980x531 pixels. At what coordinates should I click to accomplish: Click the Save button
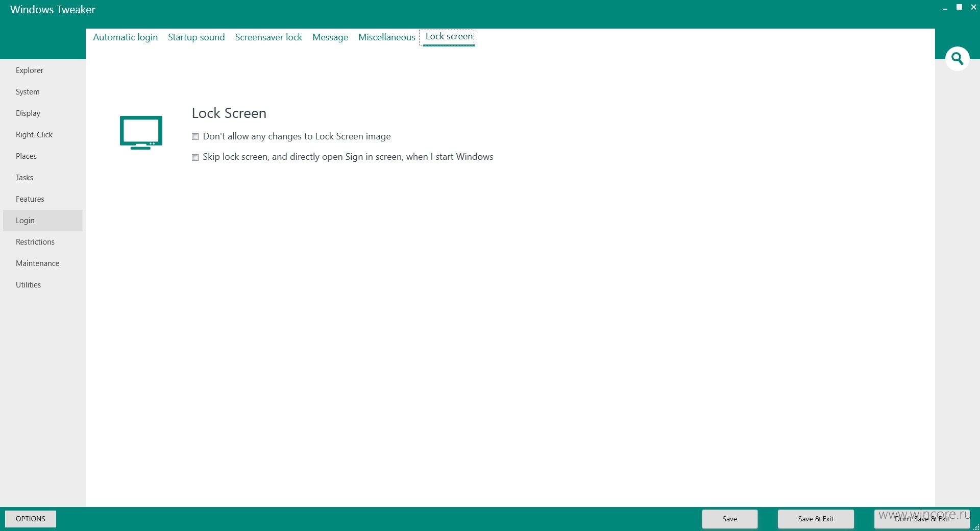729,519
